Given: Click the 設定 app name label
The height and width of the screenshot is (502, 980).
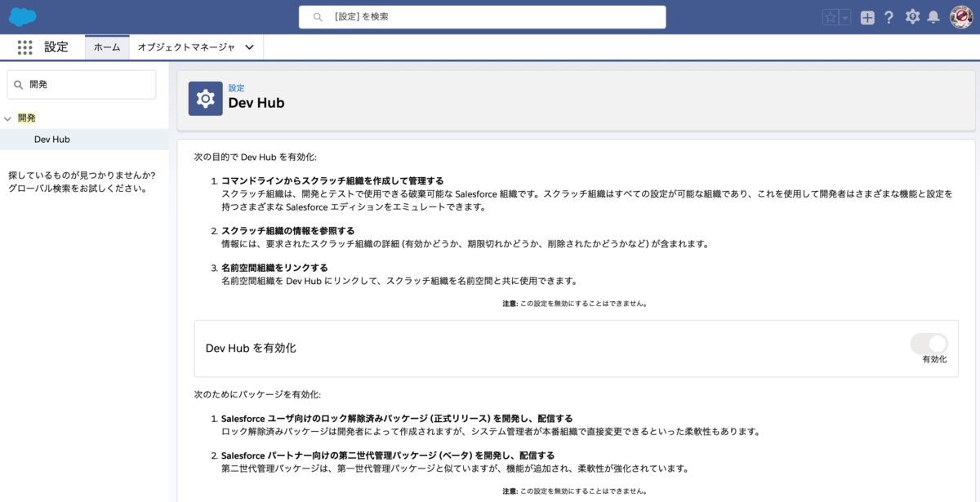Looking at the screenshot, I should pyautogui.click(x=56, y=47).
